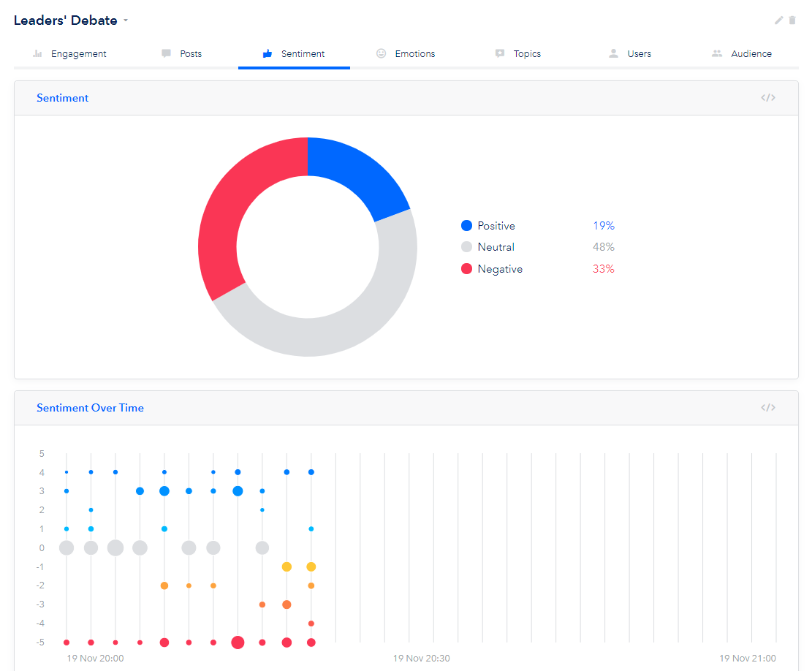Click the Leaders' Debate title
The height and width of the screenshot is (671, 812).
click(x=65, y=20)
